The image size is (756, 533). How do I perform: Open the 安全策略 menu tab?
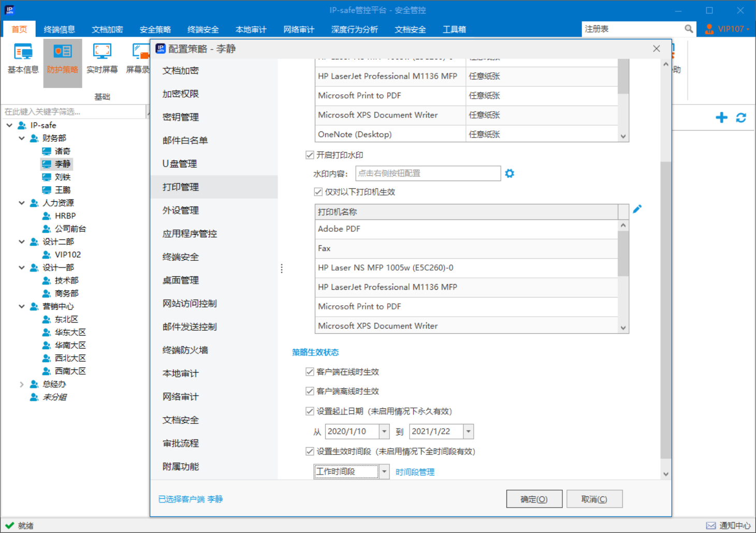coord(155,29)
